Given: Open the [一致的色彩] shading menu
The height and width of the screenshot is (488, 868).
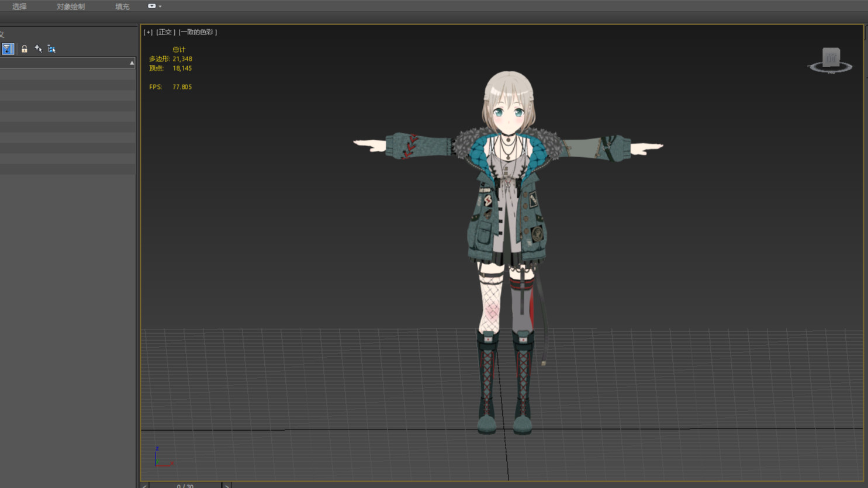Looking at the screenshot, I should [x=198, y=32].
